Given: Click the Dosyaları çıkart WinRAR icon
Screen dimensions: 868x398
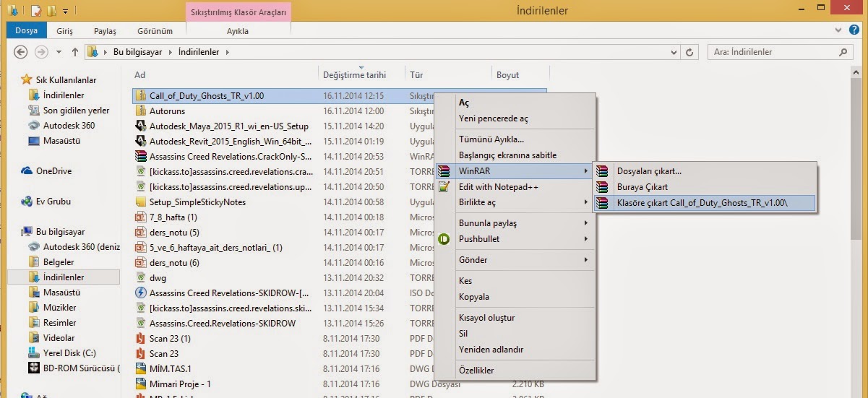Looking at the screenshot, I should (601, 171).
